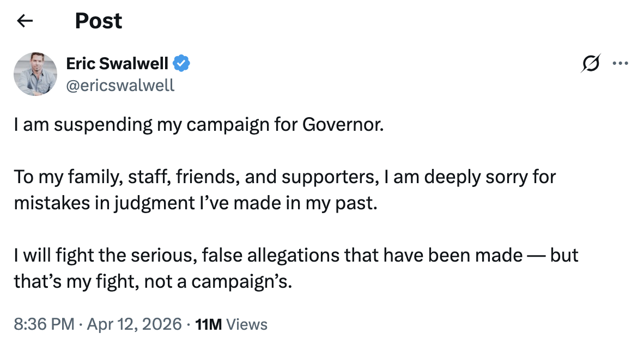Open the three-dot more options menu
The width and height of the screenshot is (644, 351).
621,64
